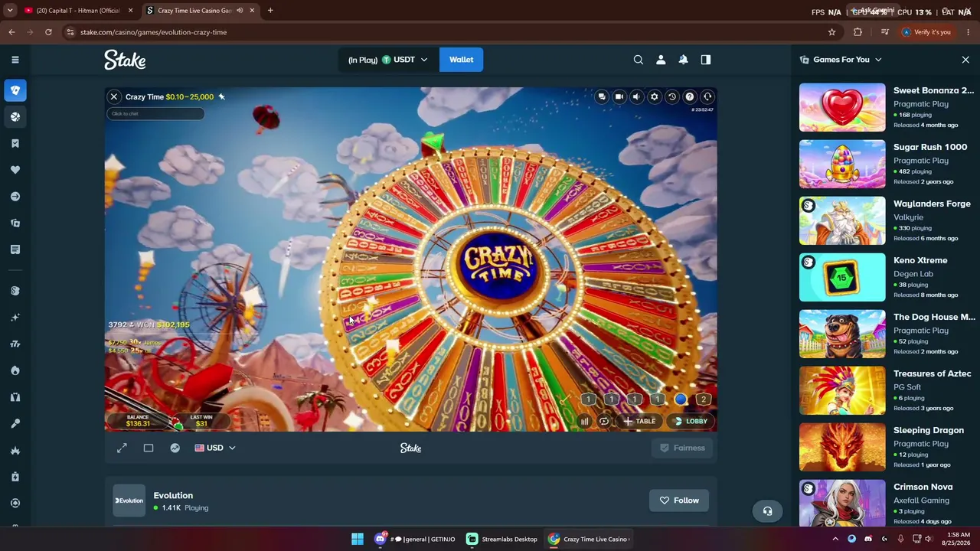Click the Fairness button
The width and height of the screenshot is (980, 551).
coord(682,448)
